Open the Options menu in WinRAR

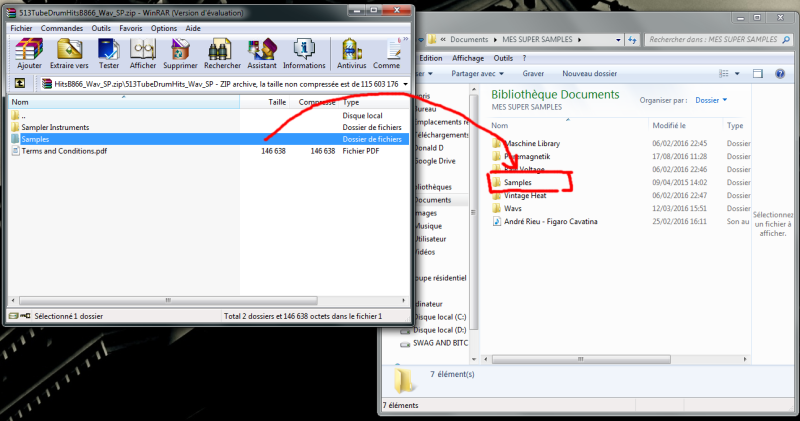click(x=164, y=28)
